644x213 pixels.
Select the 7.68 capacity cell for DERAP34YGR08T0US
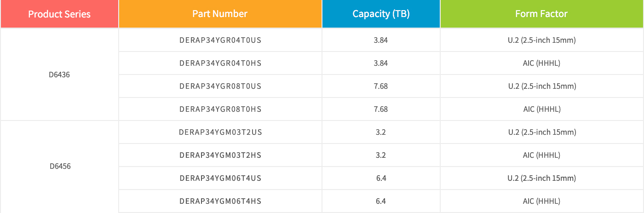tap(381, 86)
